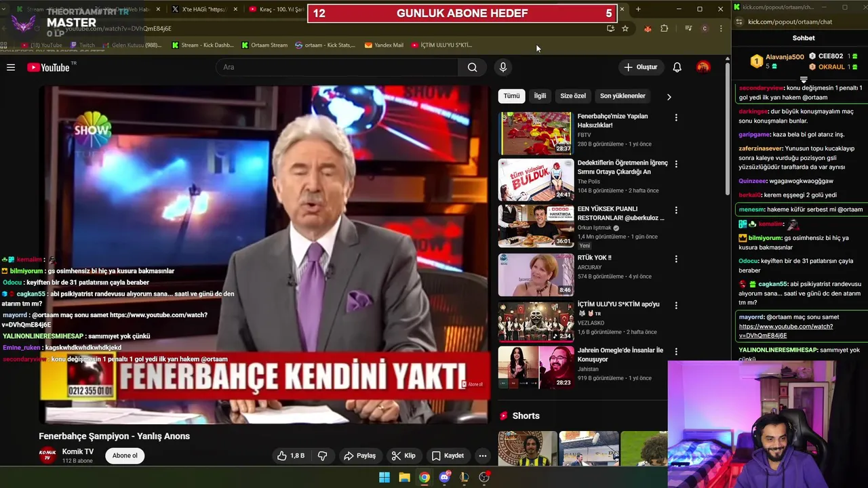Click the Oluştur create button
Image resolution: width=868 pixels, height=488 pixels.
tap(641, 67)
